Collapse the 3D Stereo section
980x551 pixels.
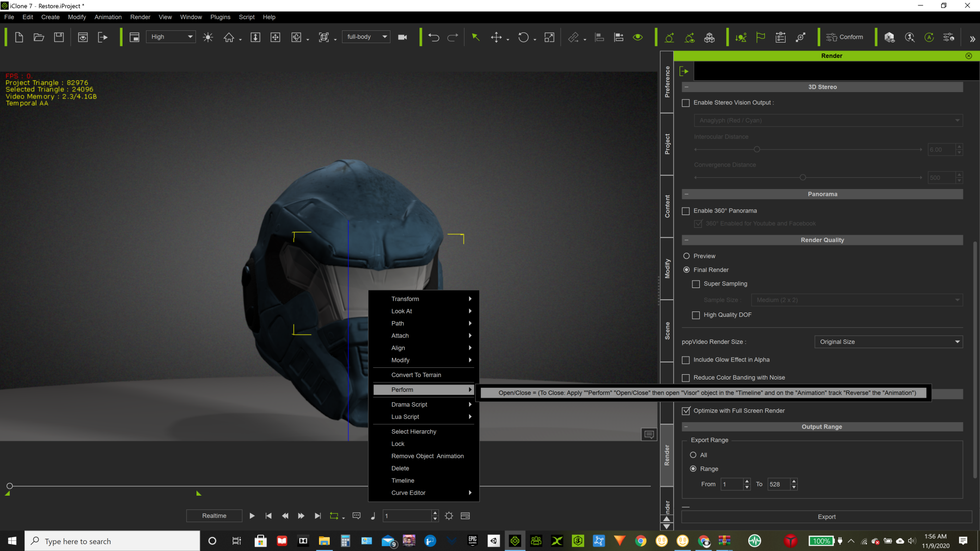click(x=686, y=87)
